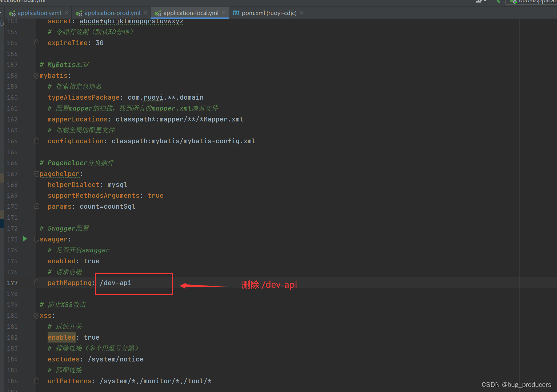Click the swagger key on line 173

53,239
